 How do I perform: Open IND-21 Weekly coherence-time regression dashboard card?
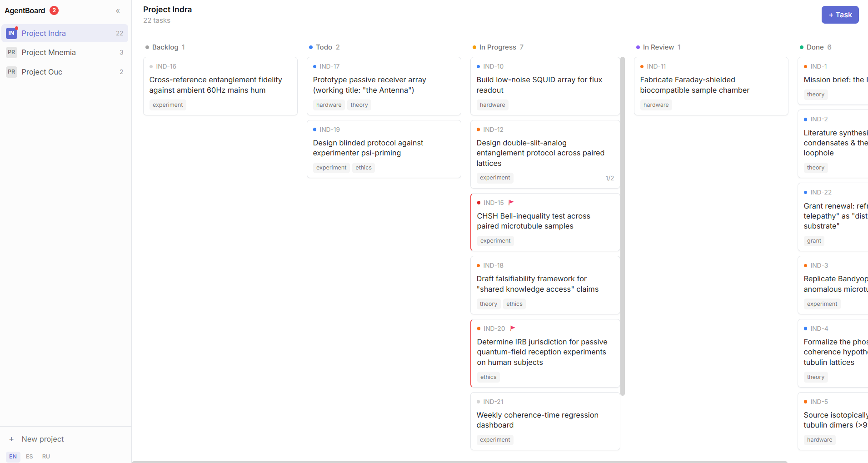pyautogui.click(x=545, y=421)
